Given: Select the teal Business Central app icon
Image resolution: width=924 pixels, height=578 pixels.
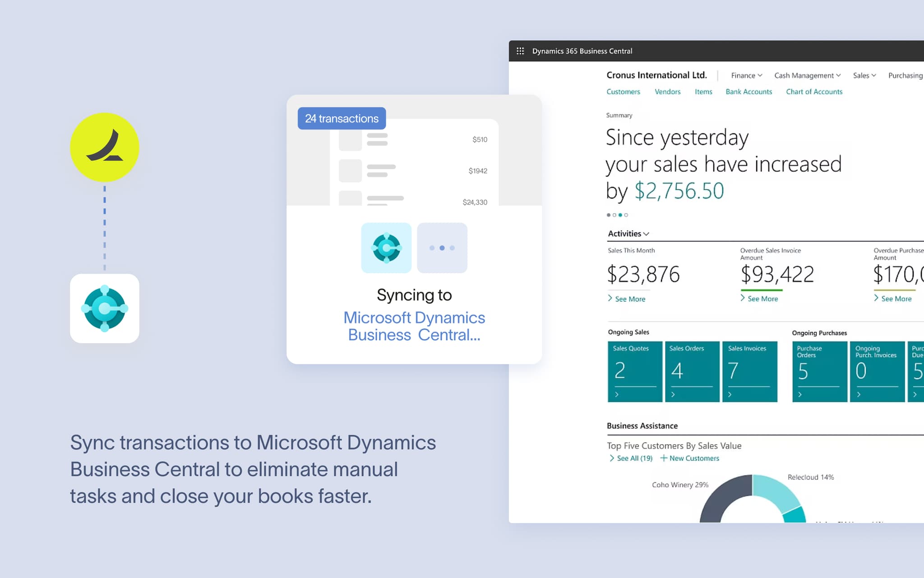Looking at the screenshot, I should click(x=105, y=308).
